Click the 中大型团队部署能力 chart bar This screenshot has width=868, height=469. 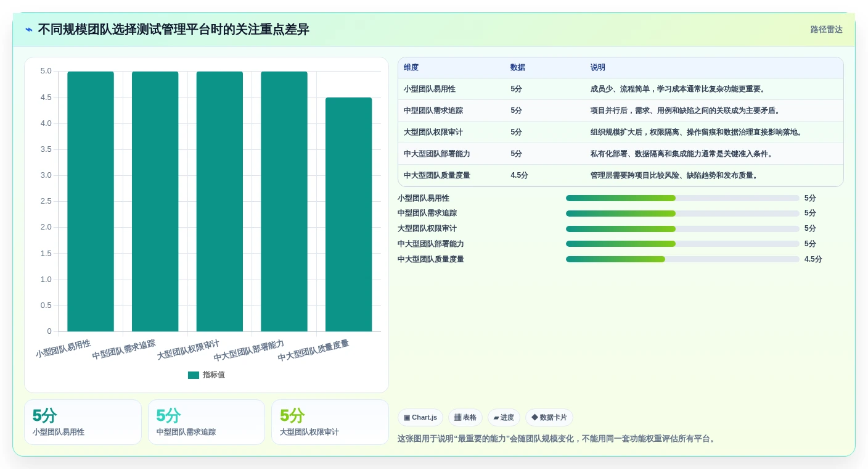[x=284, y=201]
